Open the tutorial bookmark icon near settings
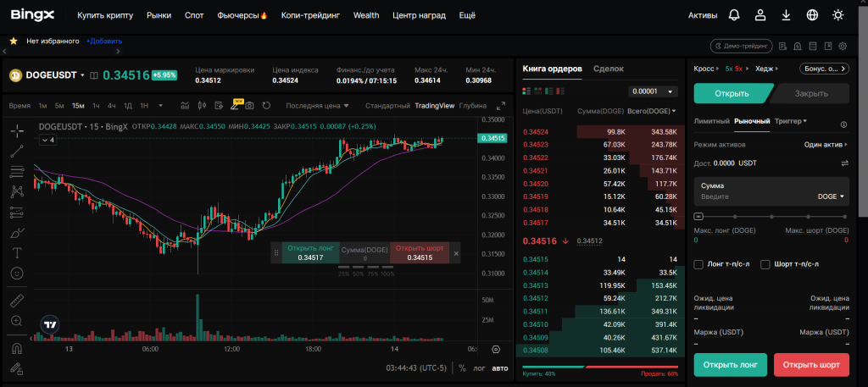Screen dimensions: 868x387 pos(828,46)
